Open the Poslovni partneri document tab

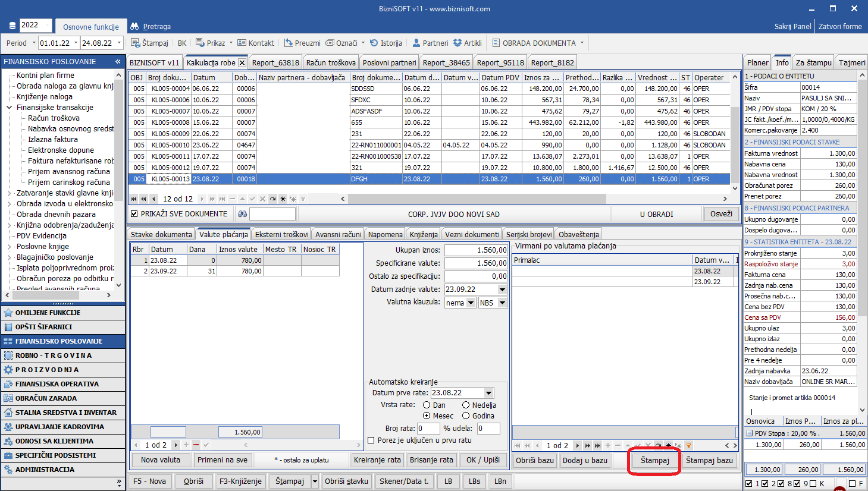[x=389, y=62]
